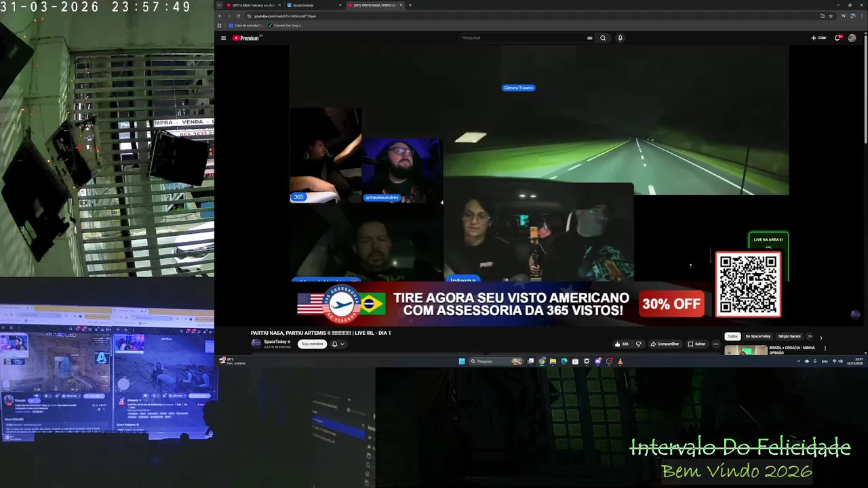The height and width of the screenshot is (488, 868).
Task: Open BRASIL x CROÁCIA suggested video thumbnail
Action: click(745, 350)
